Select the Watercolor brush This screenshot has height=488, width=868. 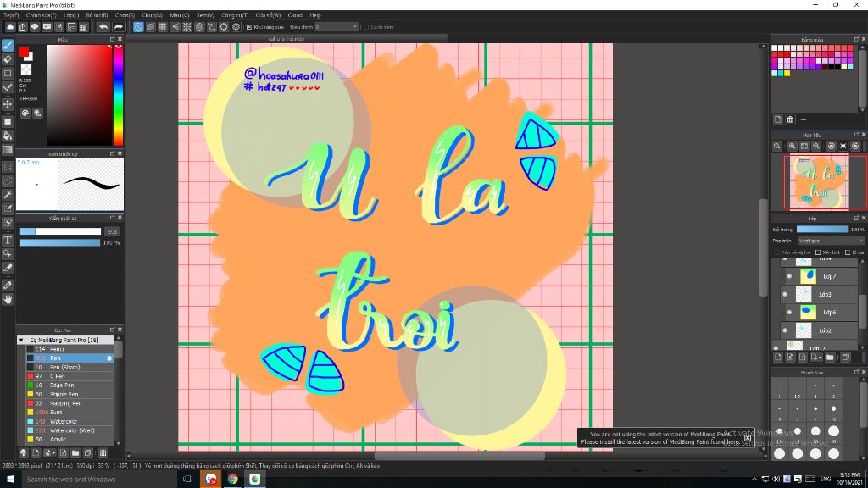click(70, 421)
